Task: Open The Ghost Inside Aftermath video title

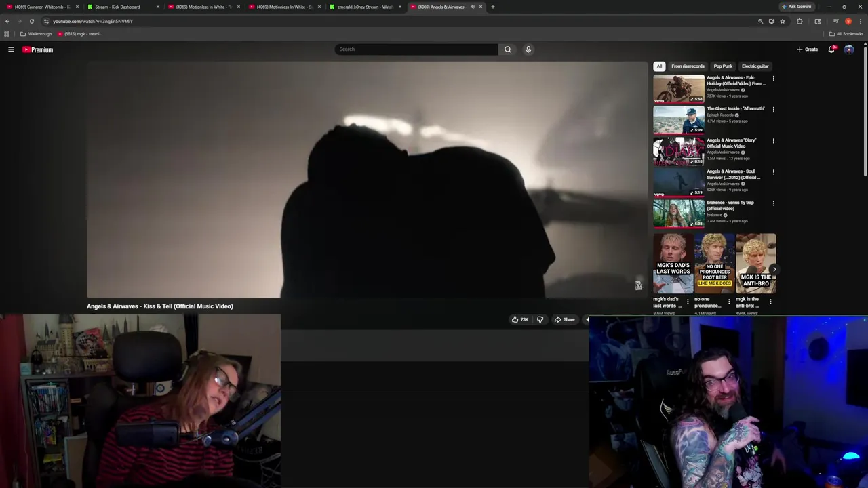Action: pyautogui.click(x=735, y=108)
